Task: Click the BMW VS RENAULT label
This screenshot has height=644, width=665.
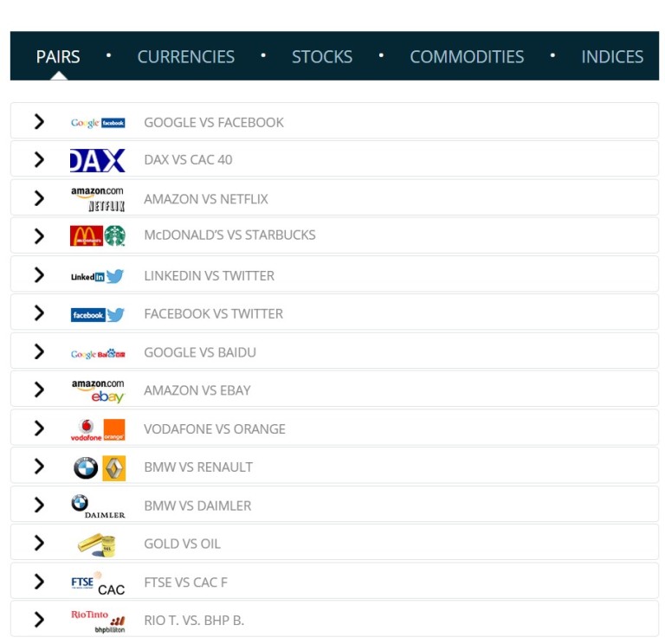Action: pos(198,467)
